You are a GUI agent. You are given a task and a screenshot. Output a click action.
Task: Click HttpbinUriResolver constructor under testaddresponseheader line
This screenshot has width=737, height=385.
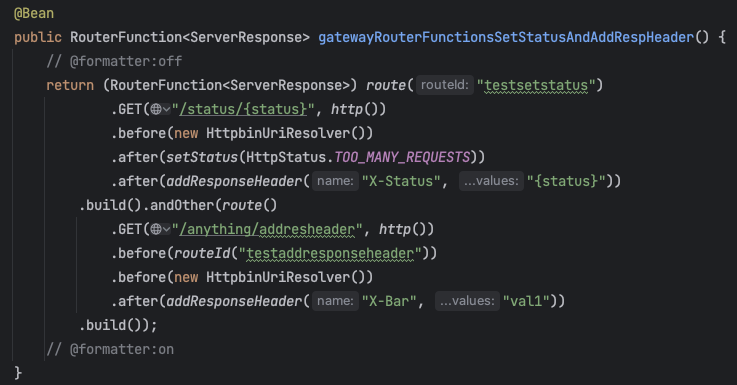[x=278, y=277]
